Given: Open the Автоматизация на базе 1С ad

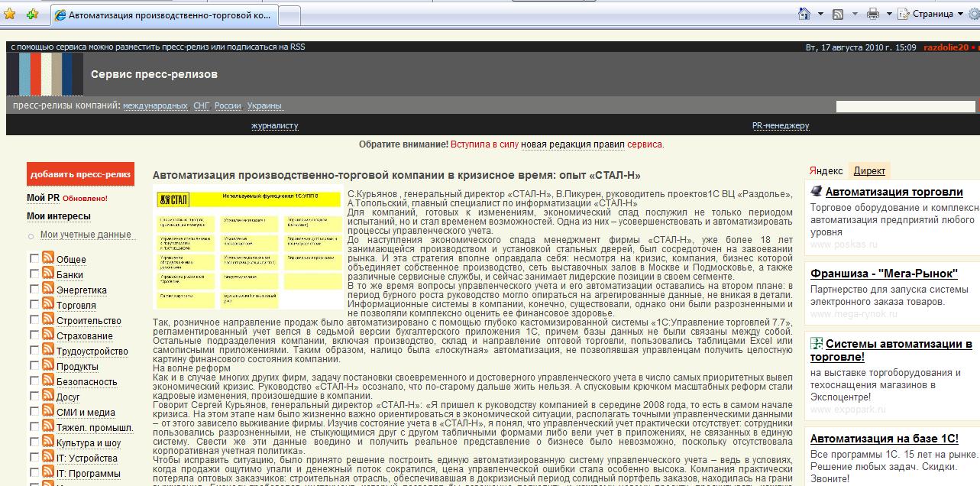Looking at the screenshot, I should point(885,439).
